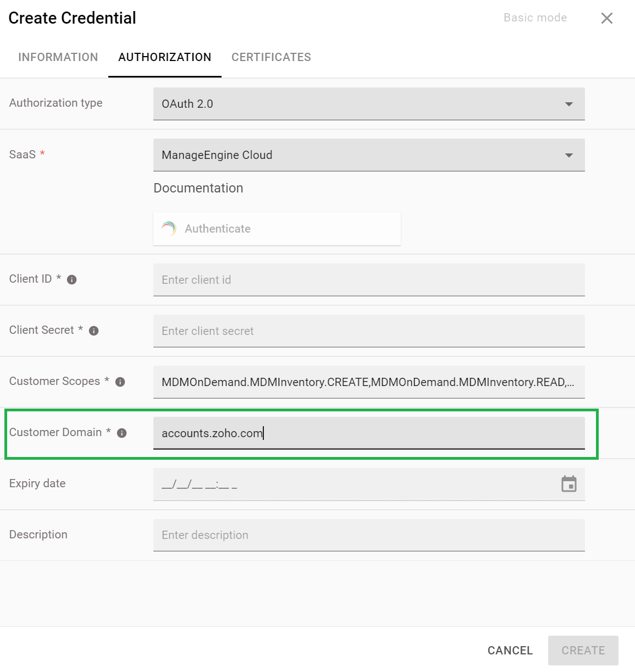Toggle Basic mode

(535, 18)
